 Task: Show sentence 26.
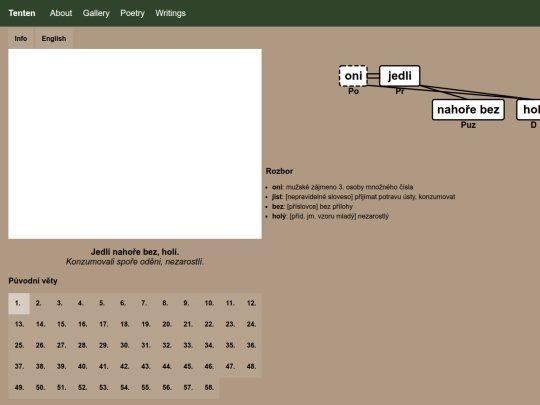coord(40,345)
